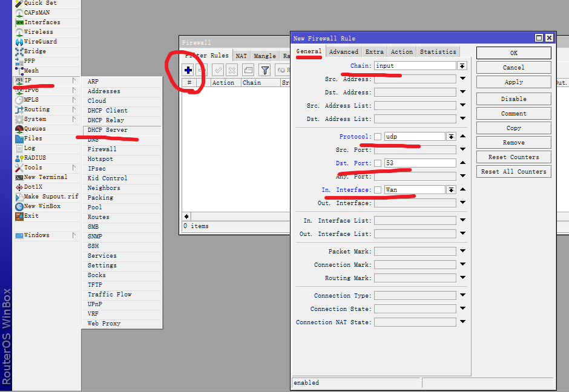Click the disable X icon in Firewall toolbar
569x392 pixels.
(232, 70)
